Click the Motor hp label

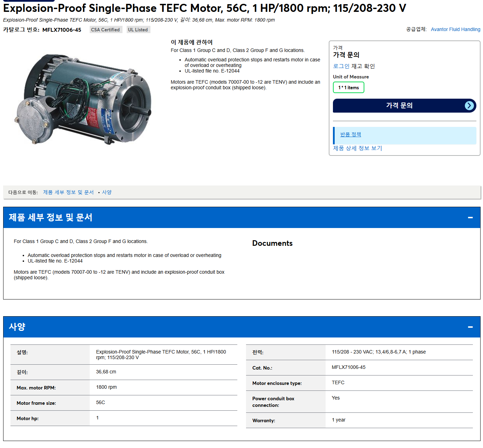(x=28, y=419)
